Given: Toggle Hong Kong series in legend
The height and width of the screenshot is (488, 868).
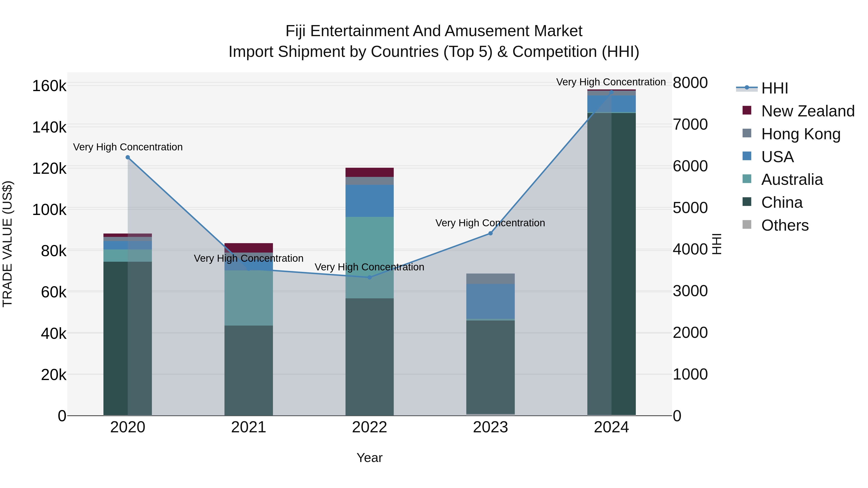Looking at the screenshot, I should 792,134.
